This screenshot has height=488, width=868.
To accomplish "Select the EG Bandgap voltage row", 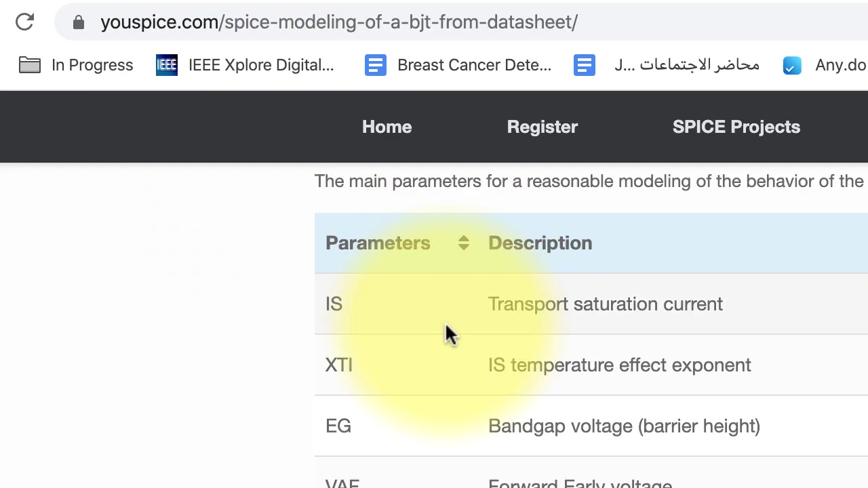I will 591,426.
